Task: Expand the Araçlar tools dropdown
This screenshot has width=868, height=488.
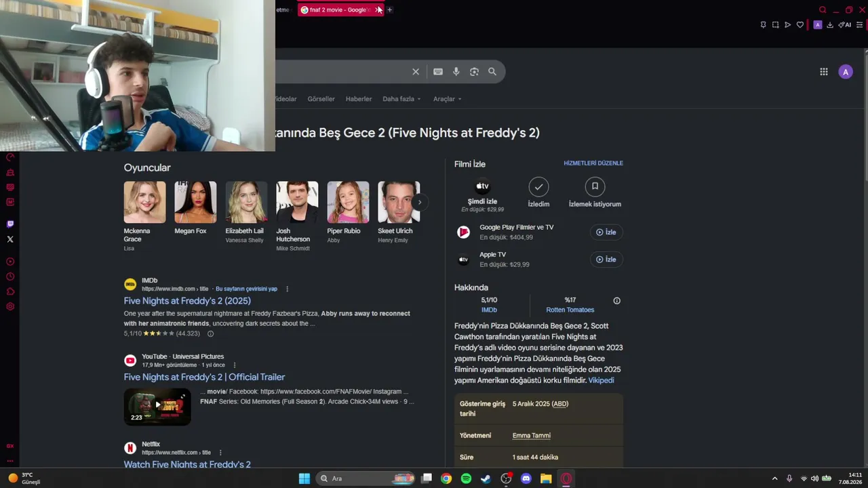Action: [448, 99]
